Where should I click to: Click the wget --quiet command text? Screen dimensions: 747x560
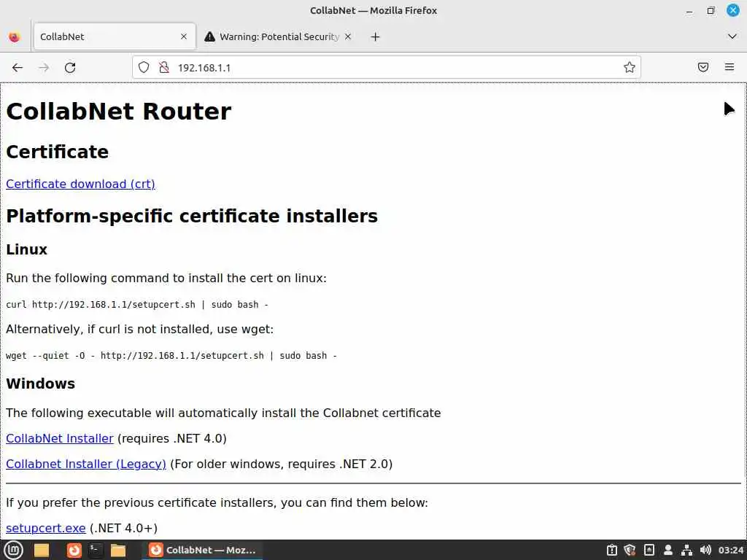(x=171, y=356)
